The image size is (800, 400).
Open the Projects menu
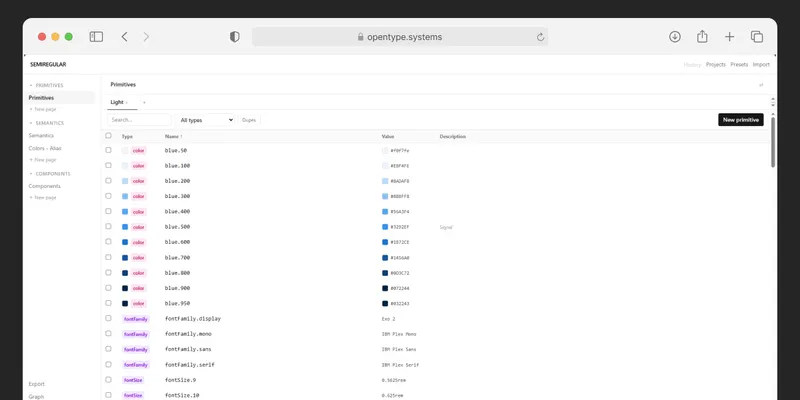(716, 65)
